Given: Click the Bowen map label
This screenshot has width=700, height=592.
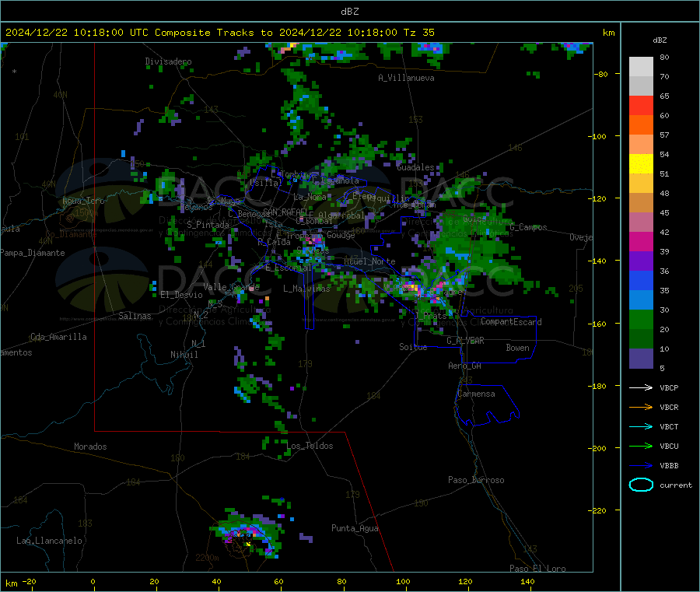Looking at the screenshot, I should click(x=517, y=348).
